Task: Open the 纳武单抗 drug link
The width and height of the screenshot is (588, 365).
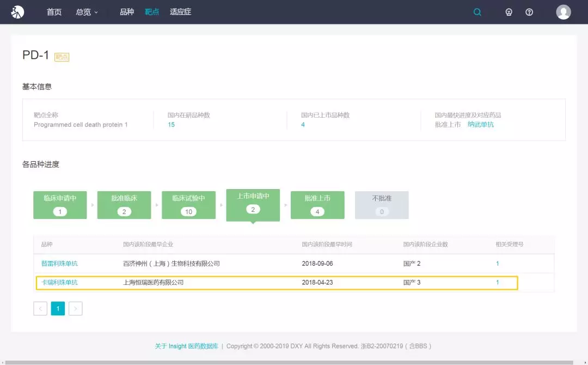Action: click(x=481, y=125)
